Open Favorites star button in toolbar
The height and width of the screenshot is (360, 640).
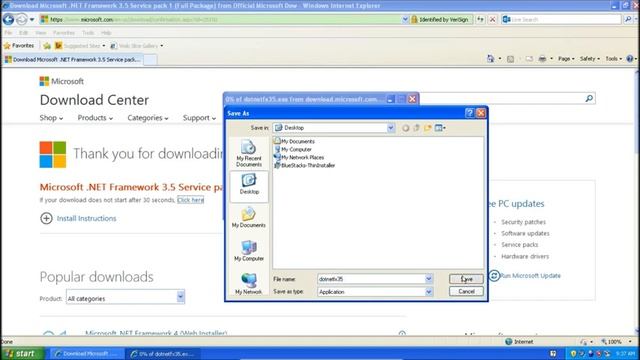(19, 46)
